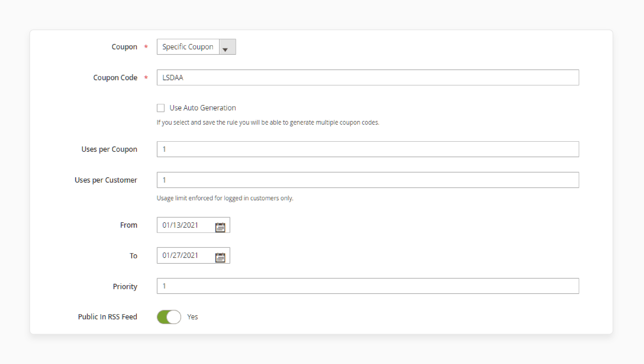Screen dimensions: 644x364
Task: Click the Uses per Customer label
Action: (106, 180)
